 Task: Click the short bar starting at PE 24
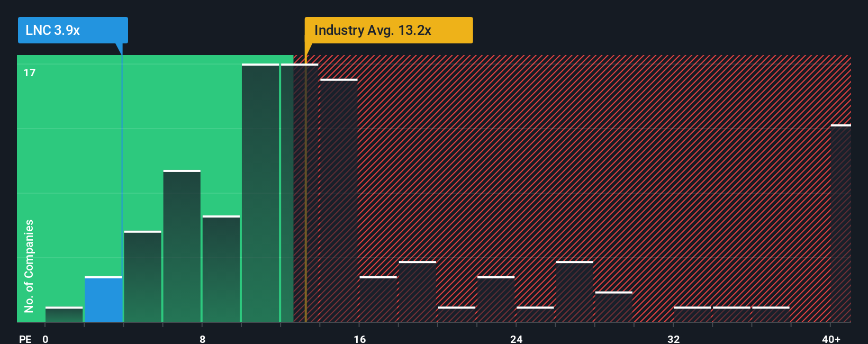535,314
